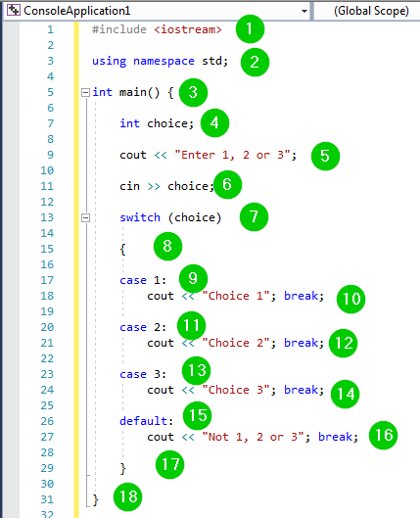Open the ConsoleApplication1 project dropdown arrow

pyautogui.click(x=304, y=11)
